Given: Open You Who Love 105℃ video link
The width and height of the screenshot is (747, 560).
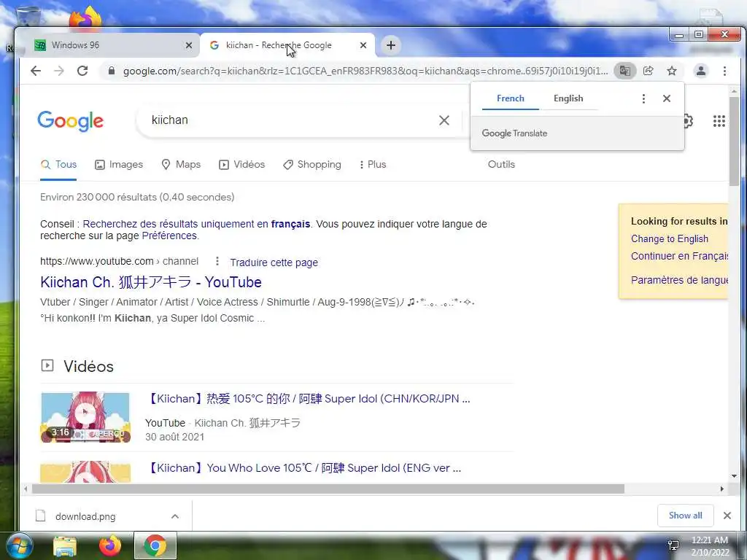Looking at the screenshot, I should point(304,467).
